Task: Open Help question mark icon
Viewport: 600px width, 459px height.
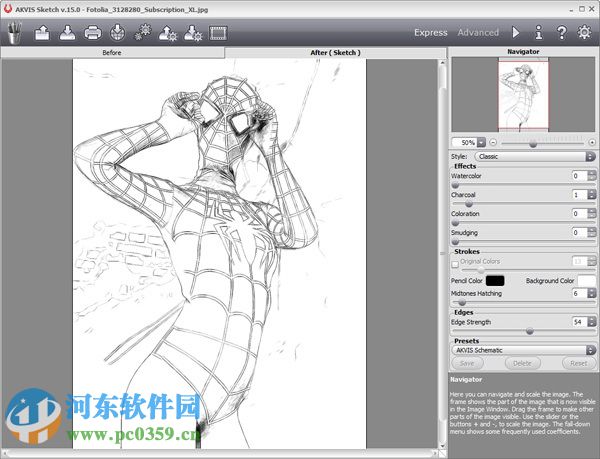Action: [x=561, y=33]
